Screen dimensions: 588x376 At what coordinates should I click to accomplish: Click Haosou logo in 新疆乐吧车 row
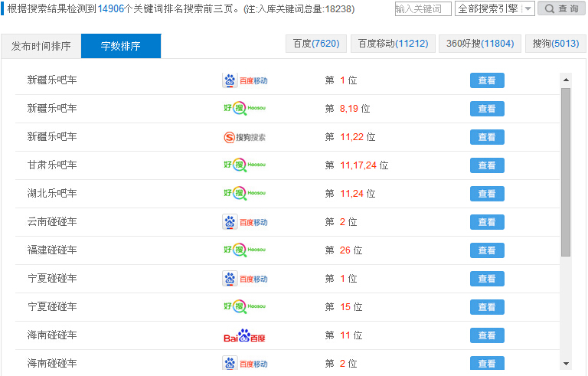(244, 109)
